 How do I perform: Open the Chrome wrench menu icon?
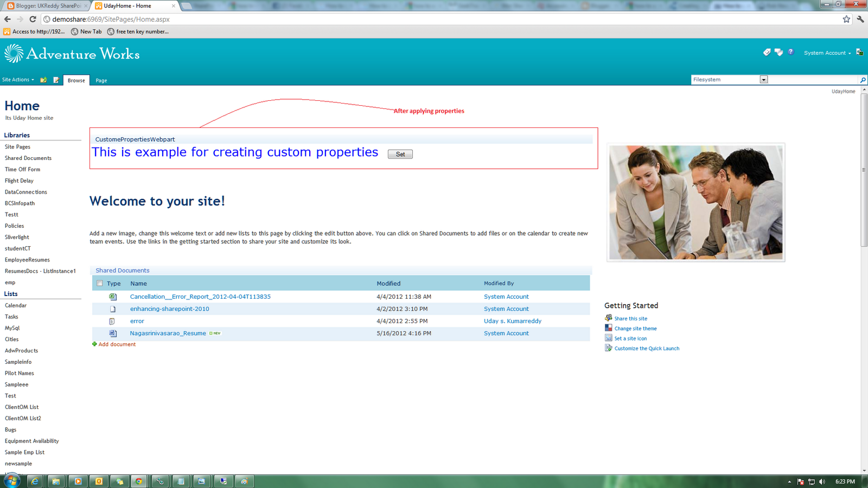pos(860,19)
